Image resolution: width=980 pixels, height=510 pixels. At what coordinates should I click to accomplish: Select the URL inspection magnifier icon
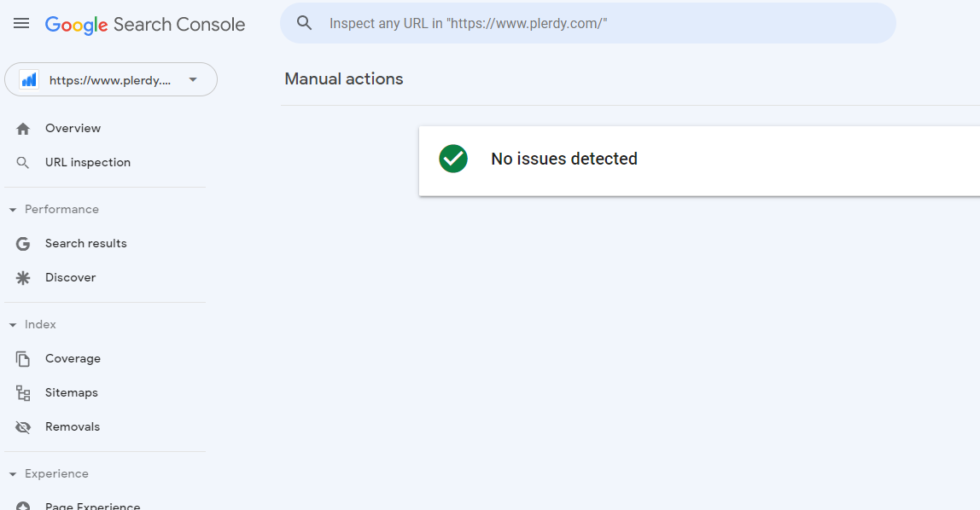[x=23, y=162]
